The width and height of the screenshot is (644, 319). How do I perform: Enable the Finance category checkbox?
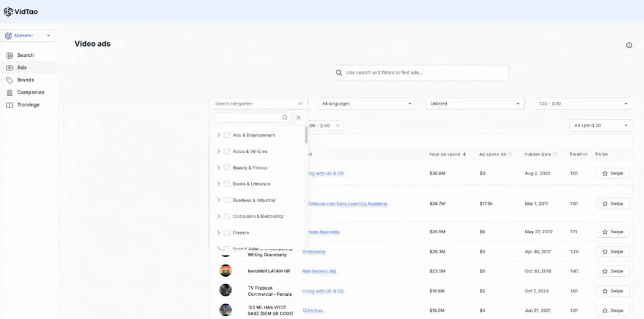coord(227,233)
